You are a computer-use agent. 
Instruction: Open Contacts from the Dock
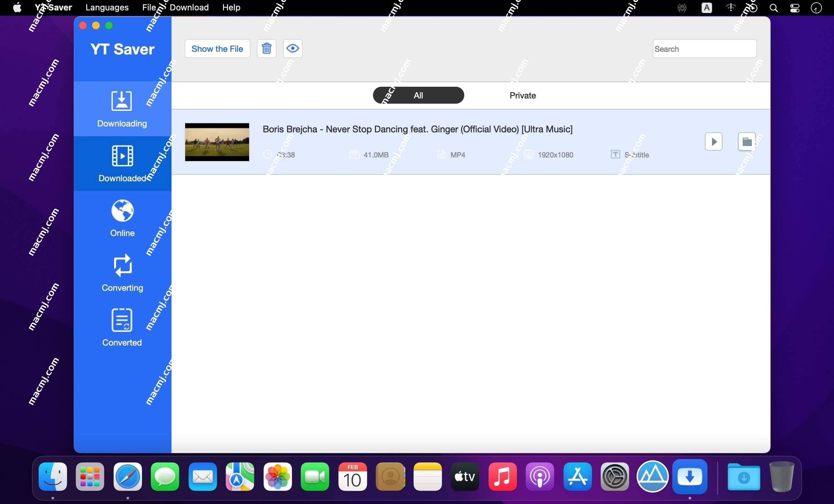[x=390, y=476]
